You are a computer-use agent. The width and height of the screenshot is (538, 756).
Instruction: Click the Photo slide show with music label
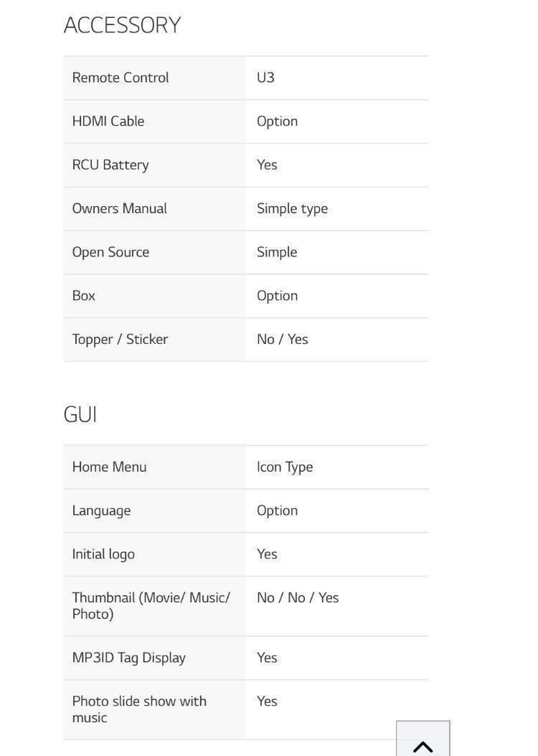(x=139, y=709)
